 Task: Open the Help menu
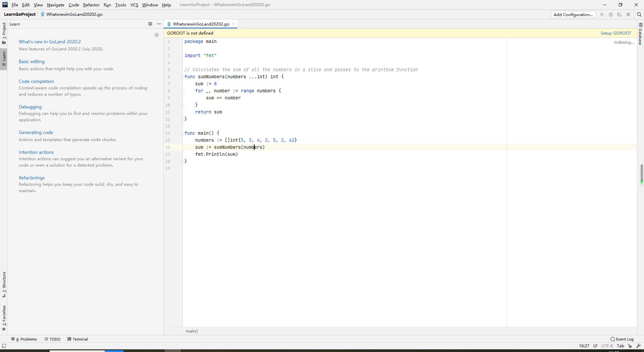(166, 5)
